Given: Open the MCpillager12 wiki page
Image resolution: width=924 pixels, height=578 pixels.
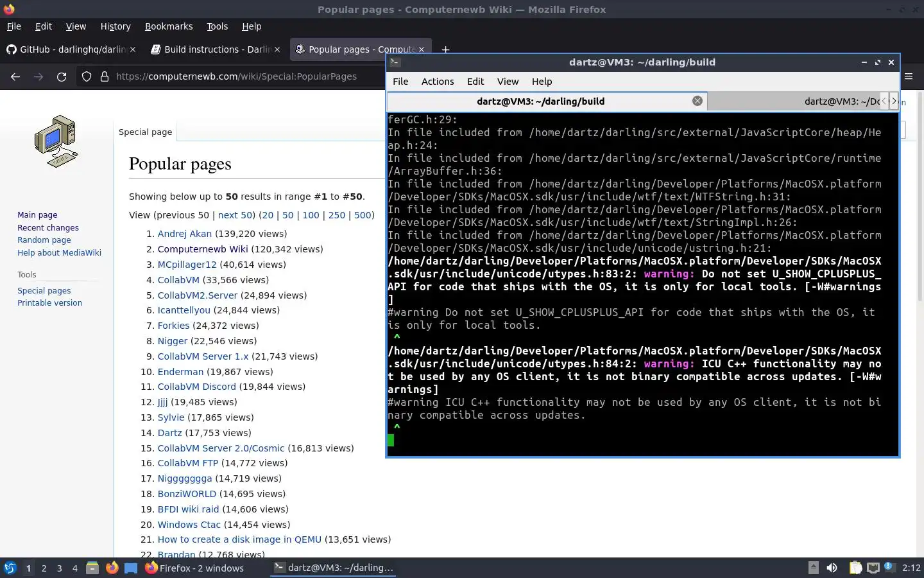Looking at the screenshot, I should coord(187,265).
